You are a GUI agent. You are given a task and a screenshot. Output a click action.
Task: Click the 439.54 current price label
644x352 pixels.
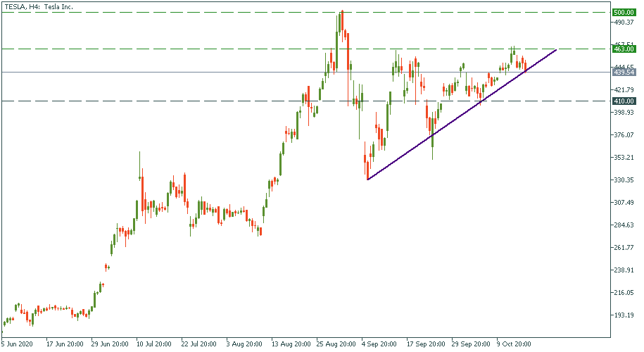[x=624, y=73]
